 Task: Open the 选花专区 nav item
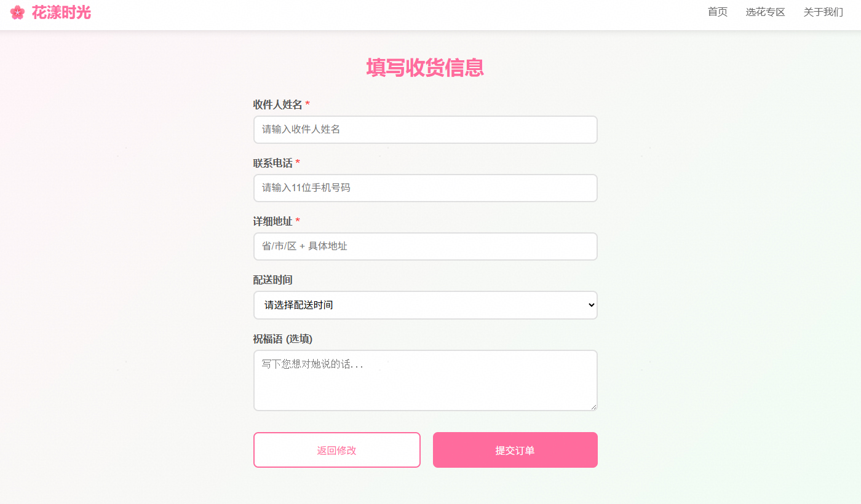pyautogui.click(x=765, y=12)
